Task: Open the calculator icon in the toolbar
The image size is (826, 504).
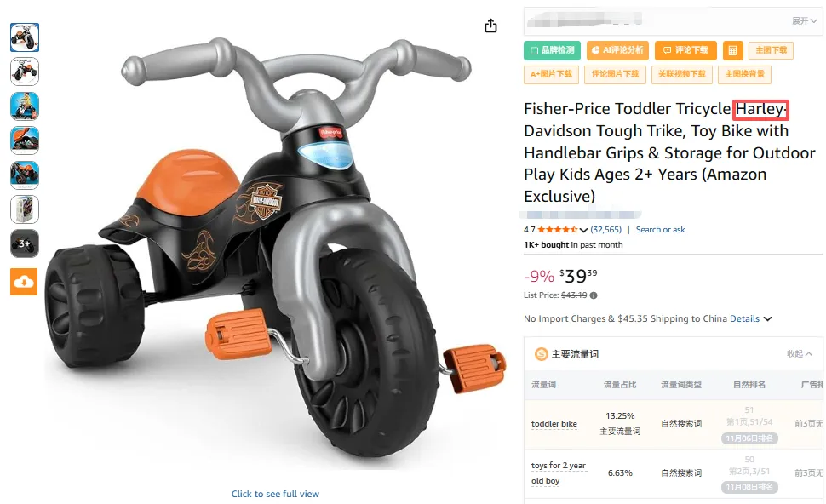Action: click(x=731, y=51)
